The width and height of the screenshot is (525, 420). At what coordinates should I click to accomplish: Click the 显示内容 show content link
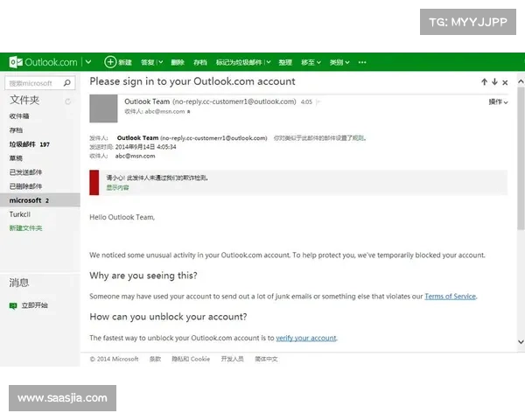click(117, 187)
